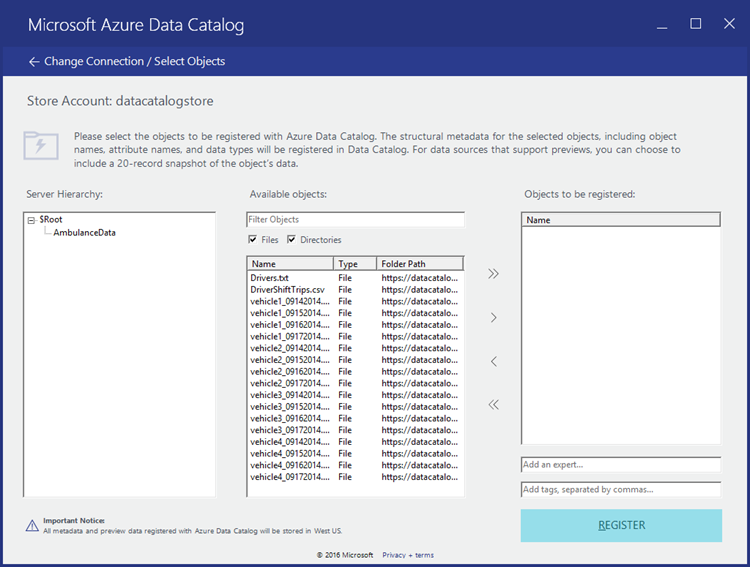Screen dimensions: 750x567
Task: Add selected object with the single right chevron
Action: (494, 318)
